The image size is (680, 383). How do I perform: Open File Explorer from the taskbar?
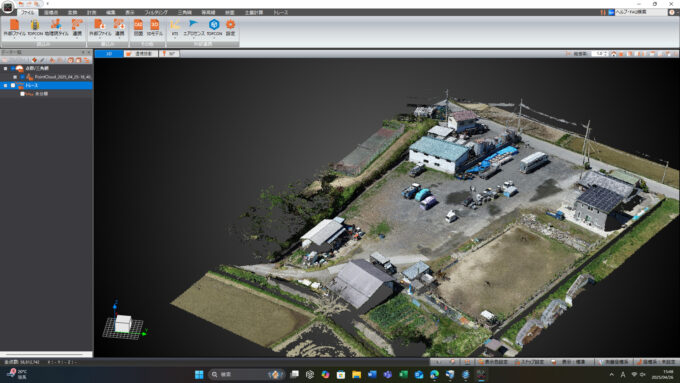pyautogui.click(x=356, y=374)
